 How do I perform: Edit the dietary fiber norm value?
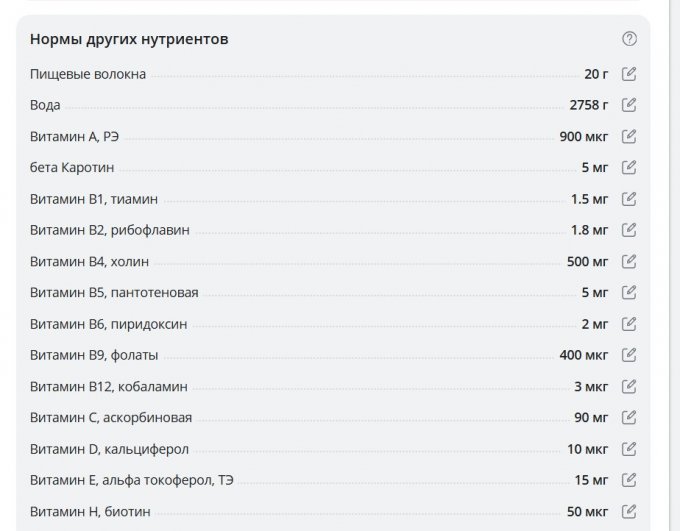629,73
